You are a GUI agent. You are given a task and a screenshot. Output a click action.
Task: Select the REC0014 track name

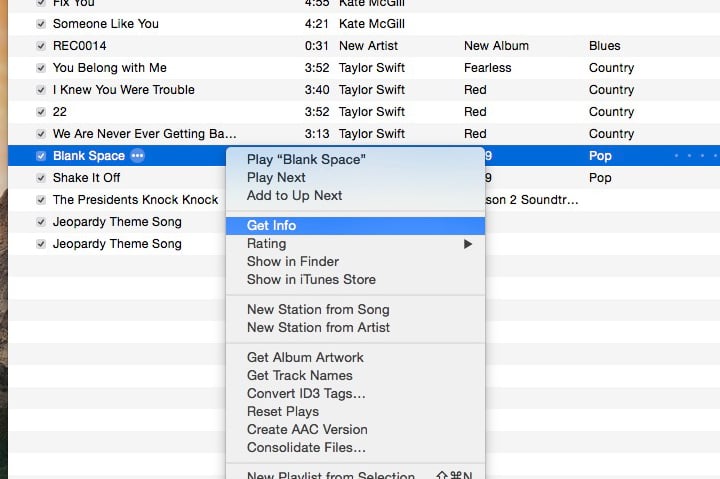(x=79, y=46)
